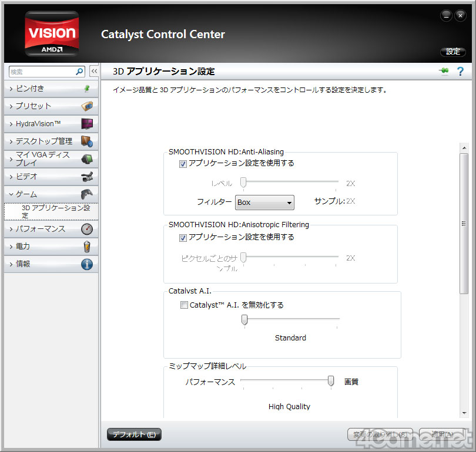The width and height of the screenshot is (476, 452).
Task: Expand the ピン付き section
Action: pos(51,89)
